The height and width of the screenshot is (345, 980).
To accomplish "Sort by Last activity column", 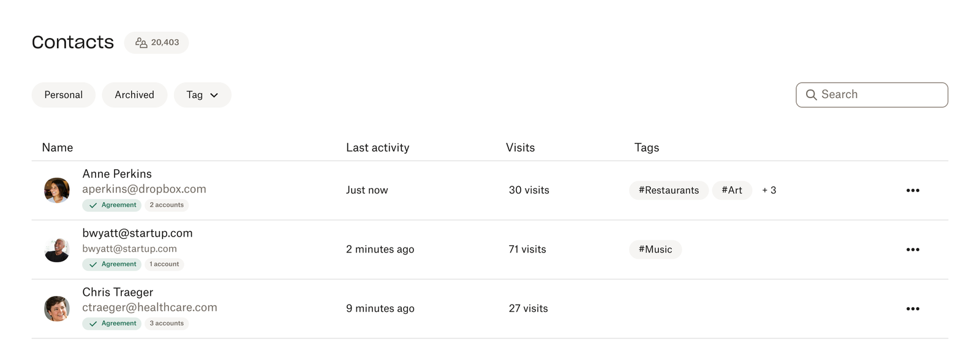I will 377,148.
